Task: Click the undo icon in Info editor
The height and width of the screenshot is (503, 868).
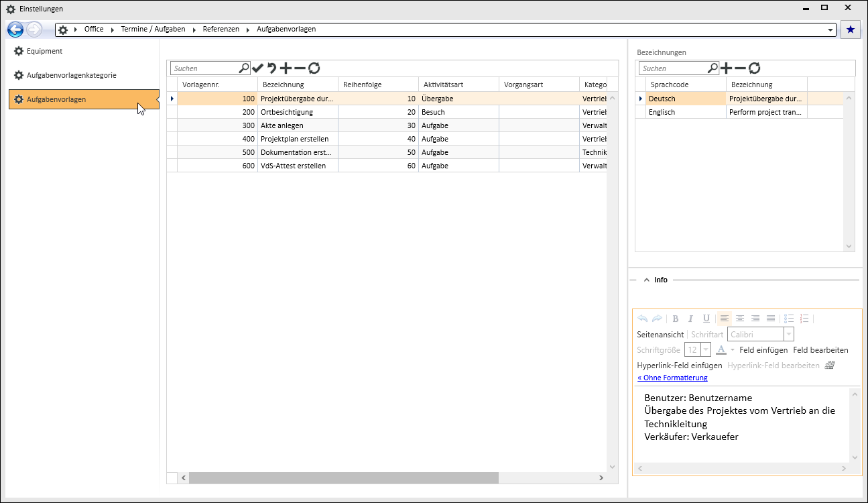Action: (642, 319)
